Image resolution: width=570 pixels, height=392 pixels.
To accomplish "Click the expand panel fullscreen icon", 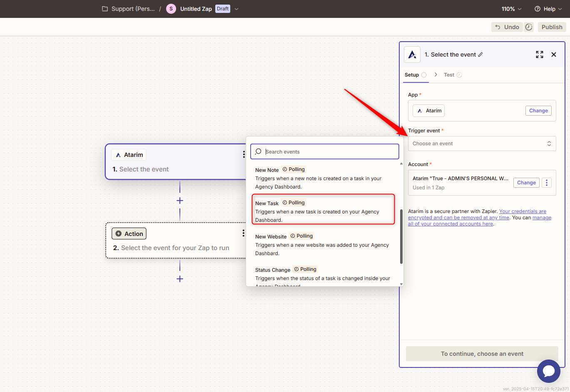I will click(539, 55).
